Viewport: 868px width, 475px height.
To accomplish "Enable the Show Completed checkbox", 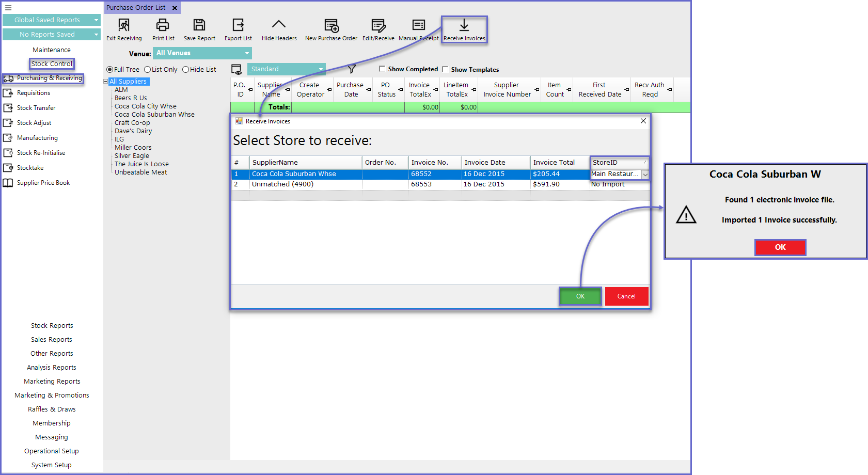I will [x=382, y=69].
